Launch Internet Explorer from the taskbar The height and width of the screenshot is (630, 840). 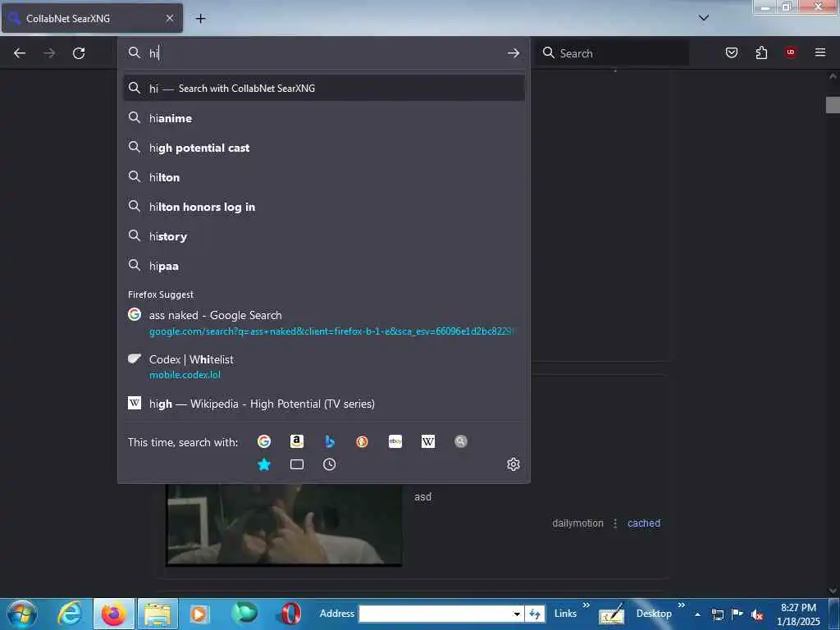tap(70, 614)
